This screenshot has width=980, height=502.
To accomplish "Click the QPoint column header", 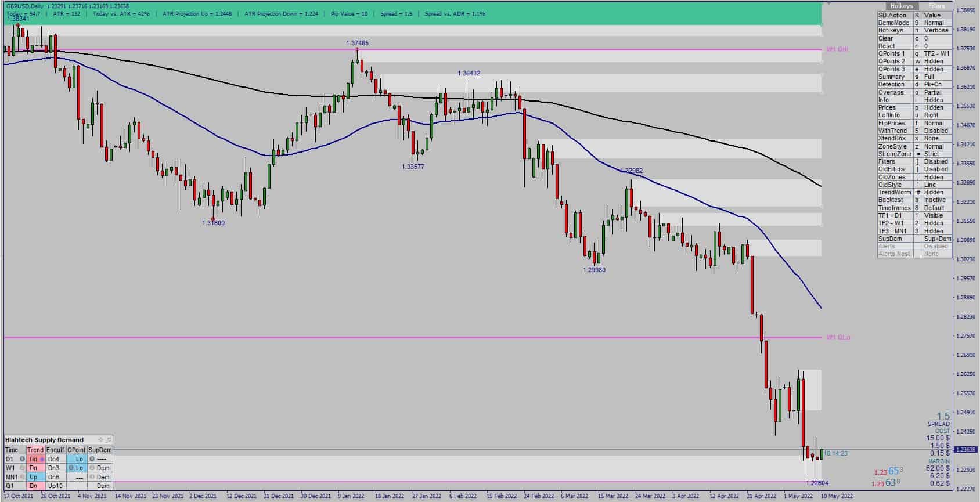I will coord(77,450).
